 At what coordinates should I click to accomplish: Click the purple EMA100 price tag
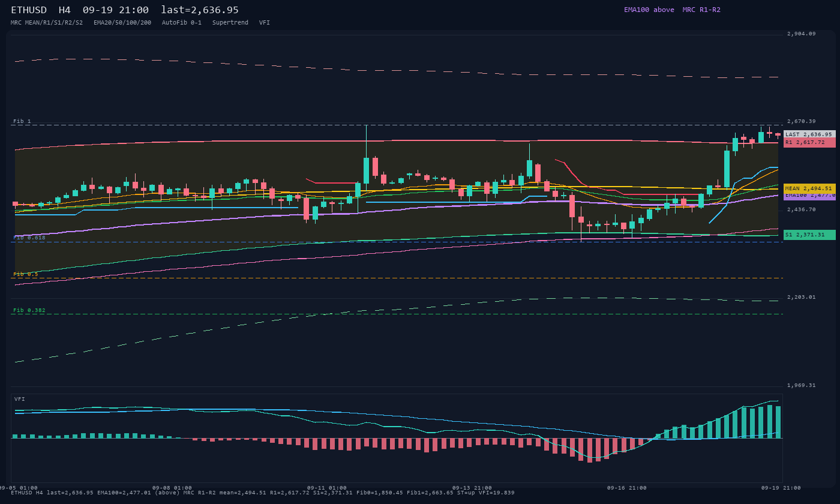[x=809, y=196]
